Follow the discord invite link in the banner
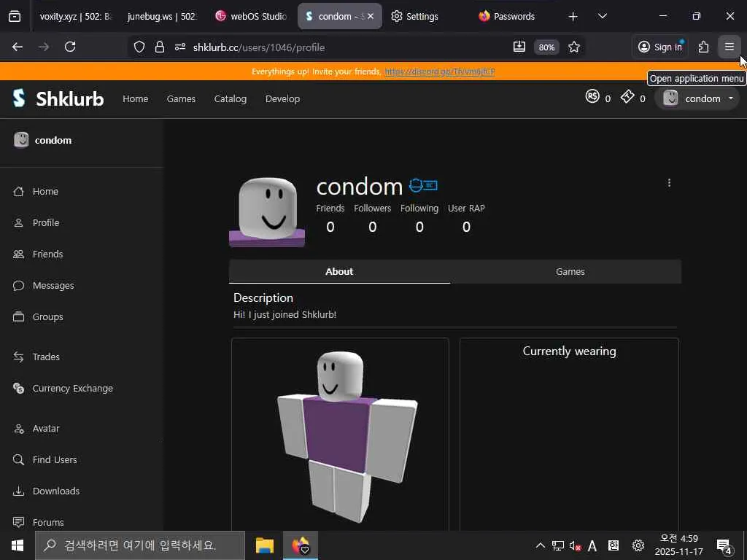This screenshot has width=747, height=560. pyautogui.click(x=440, y=72)
